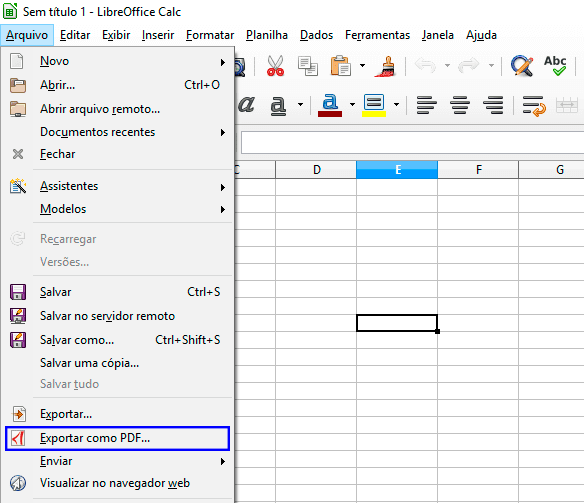Open the Formatar menu
Viewport: 584px width, 503px height.
(210, 35)
